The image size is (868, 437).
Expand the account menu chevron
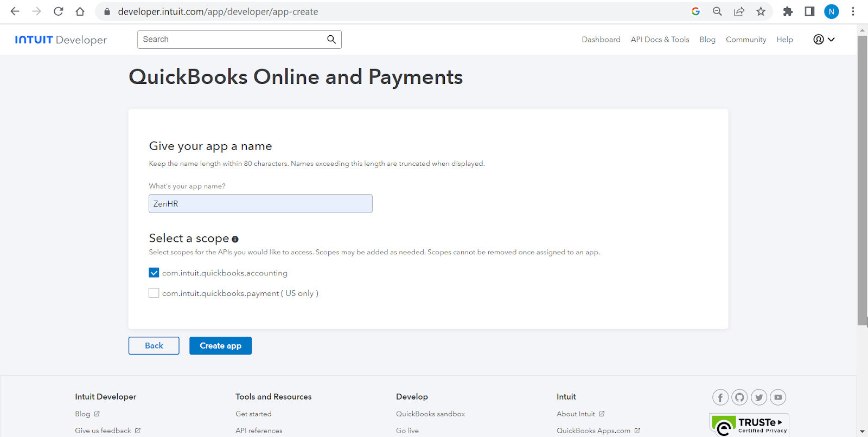pos(831,39)
